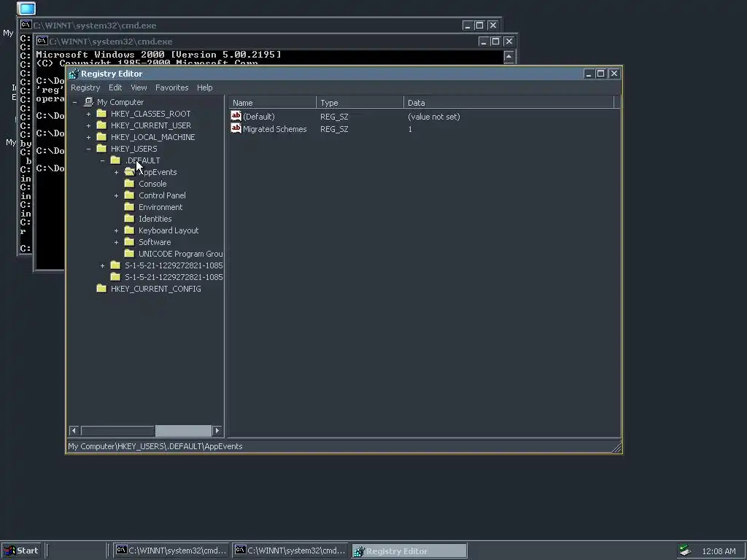Collapse the My Computer root node
Viewport: 747px width, 560px height.
(x=75, y=102)
